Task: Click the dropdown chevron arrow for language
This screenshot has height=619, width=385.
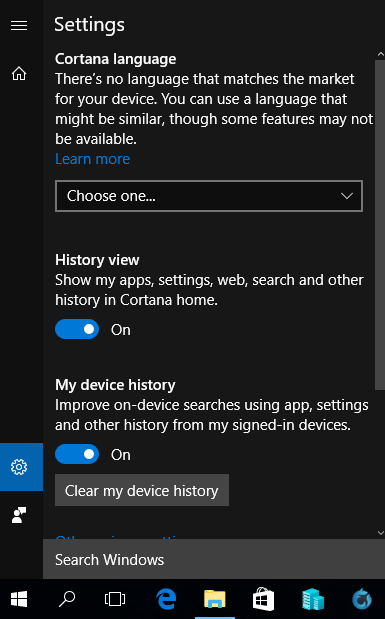Action: [x=347, y=196]
